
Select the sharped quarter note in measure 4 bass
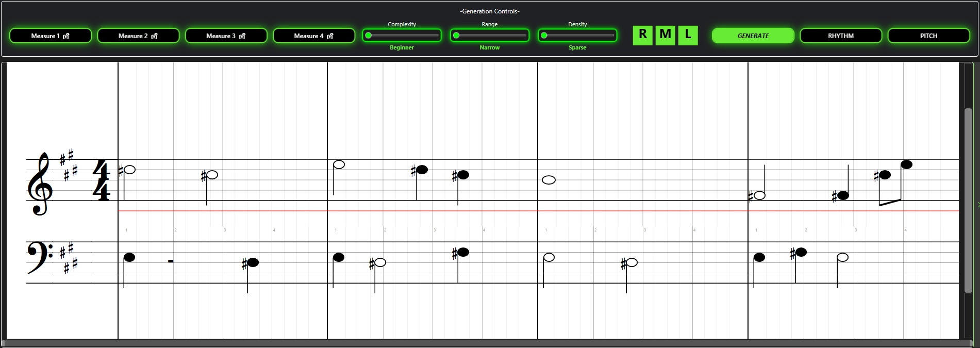[x=801, y=252]
